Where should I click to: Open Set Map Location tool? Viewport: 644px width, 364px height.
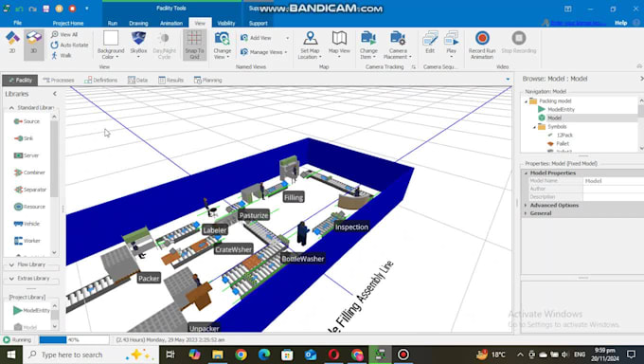click(310, 45)
